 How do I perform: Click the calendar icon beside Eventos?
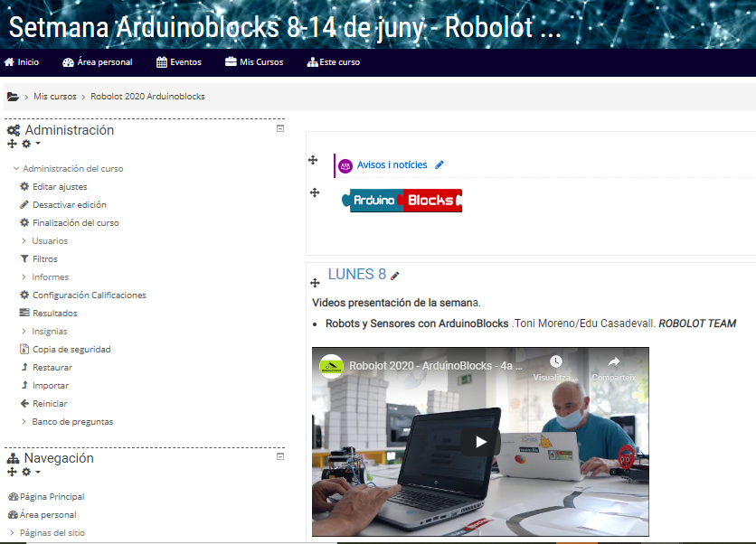(x=162, y=62)
